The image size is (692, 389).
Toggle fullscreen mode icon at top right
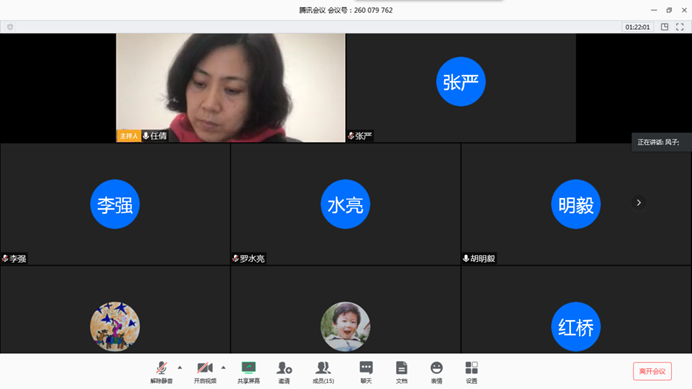click(x=680, y=27)
